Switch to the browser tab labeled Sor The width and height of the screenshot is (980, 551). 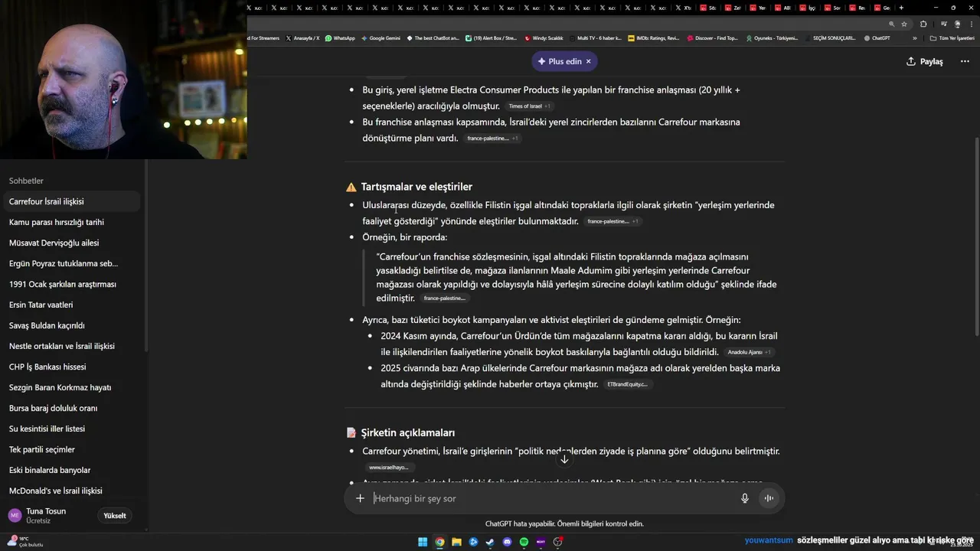click(x=831, y=8)
